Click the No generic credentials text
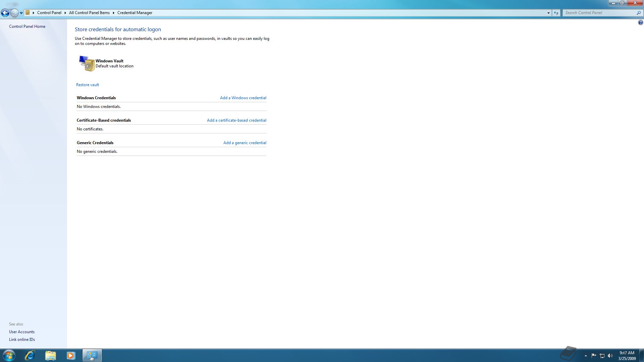This screenshot has width=644, height=362. click(x=97, y=152)
